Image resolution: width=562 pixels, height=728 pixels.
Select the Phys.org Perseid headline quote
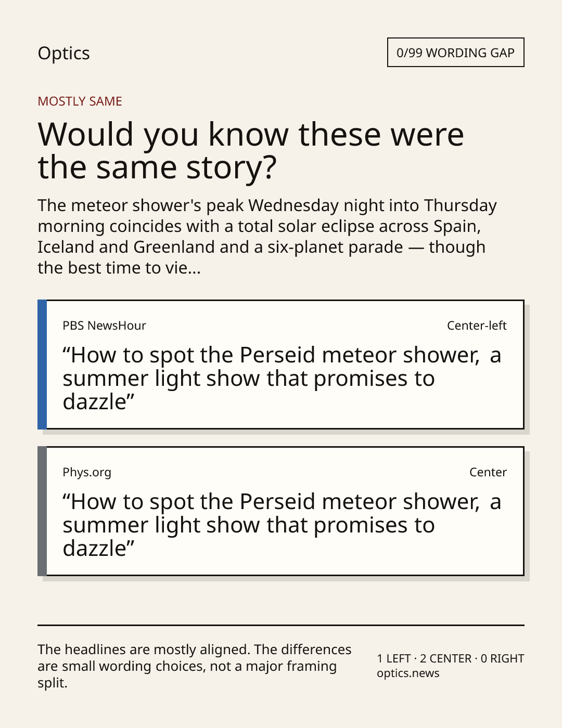[x=282, y=525]
